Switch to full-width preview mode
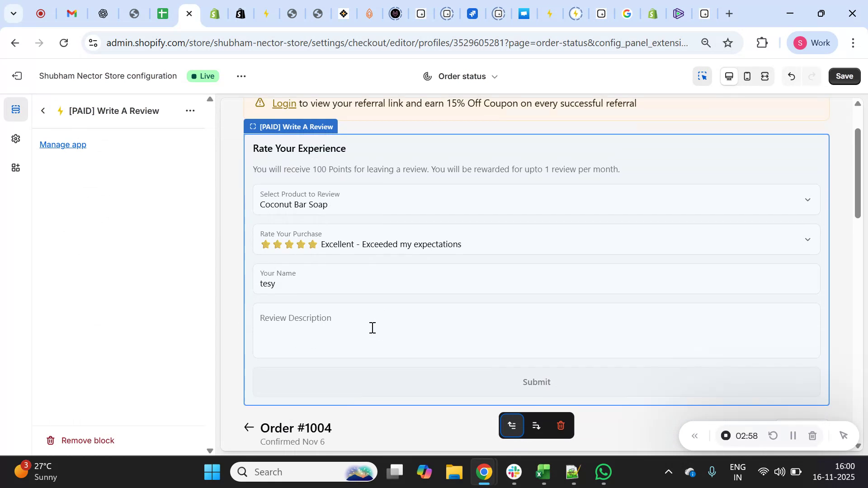Screen dimensions: 868x488 764,76
